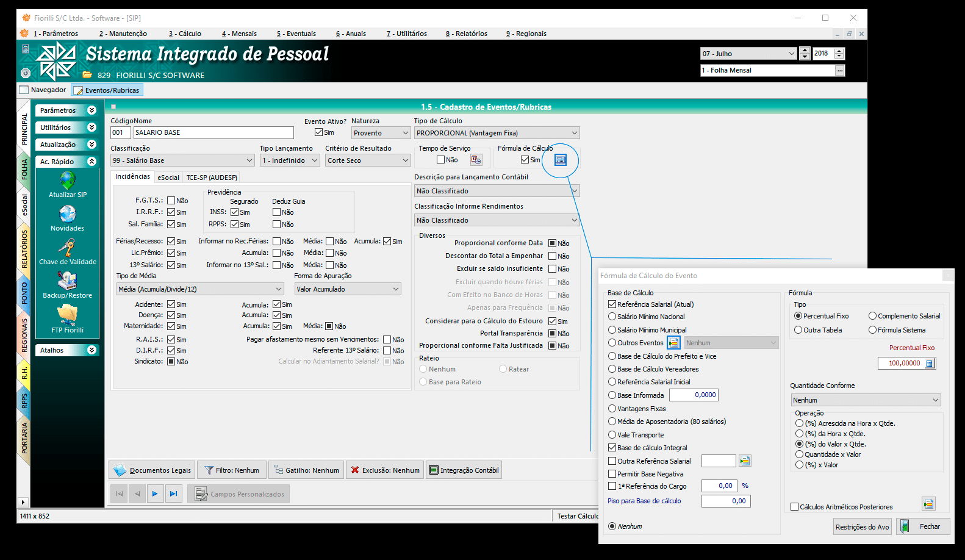This screenshot has height=560, width=965.
Task: Click the Outros Eventos lookup icon
Action: click(x=673, y=343)
